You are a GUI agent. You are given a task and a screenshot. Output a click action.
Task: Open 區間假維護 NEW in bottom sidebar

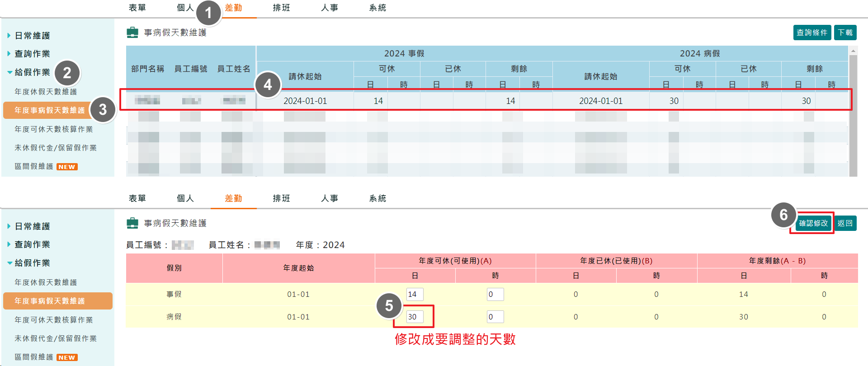[x=46, y=357]
